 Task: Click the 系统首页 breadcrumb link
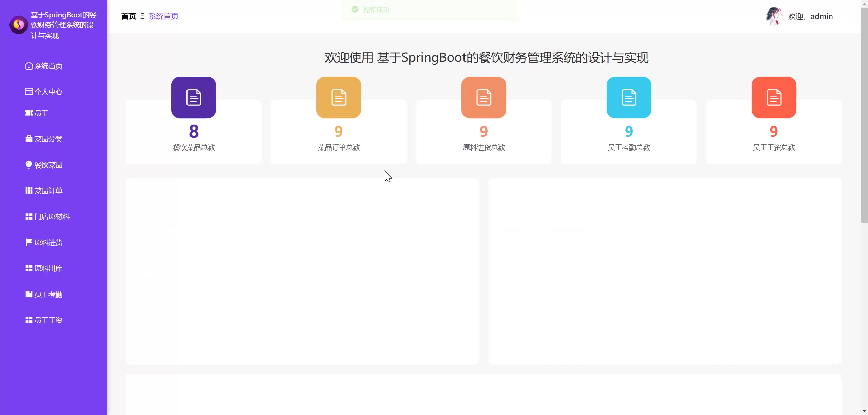point(163,16)
